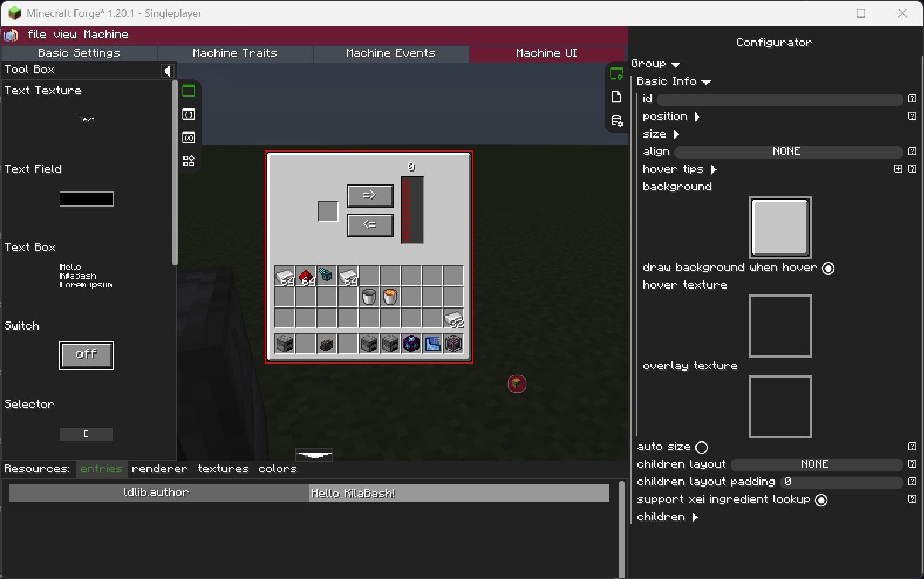Open the file menu
The width and height of the screenshot is (924, 579).
pyautogui.click(x=36, y=35)
